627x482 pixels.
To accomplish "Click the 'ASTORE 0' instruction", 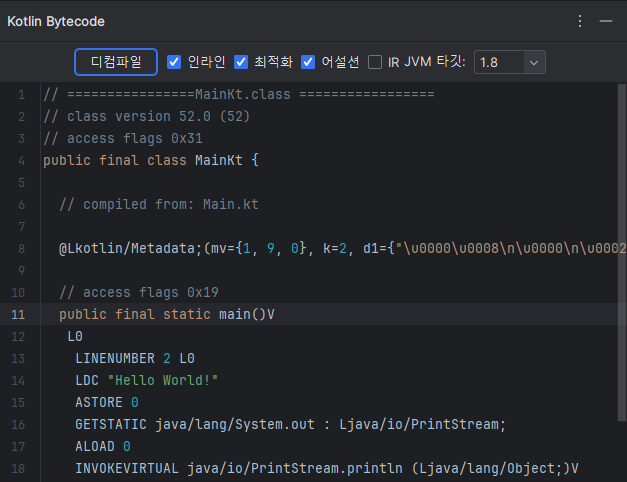I will pos(107,402).
